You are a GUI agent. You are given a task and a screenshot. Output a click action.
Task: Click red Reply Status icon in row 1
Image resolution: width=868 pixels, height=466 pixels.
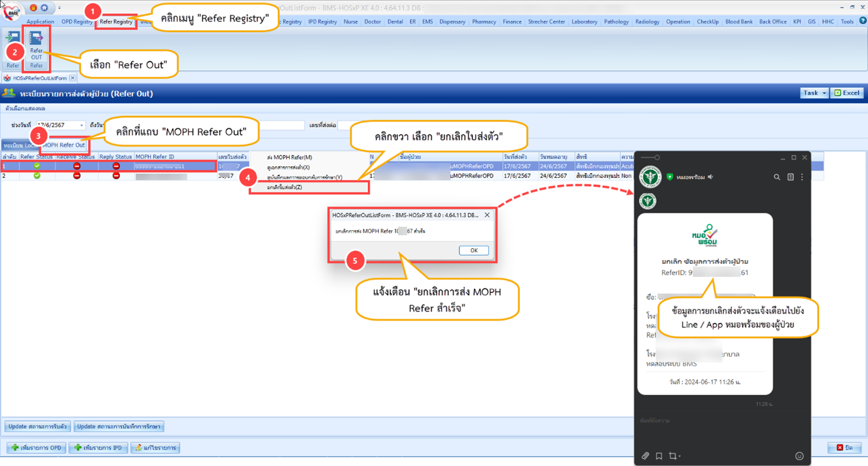point(116,166)
